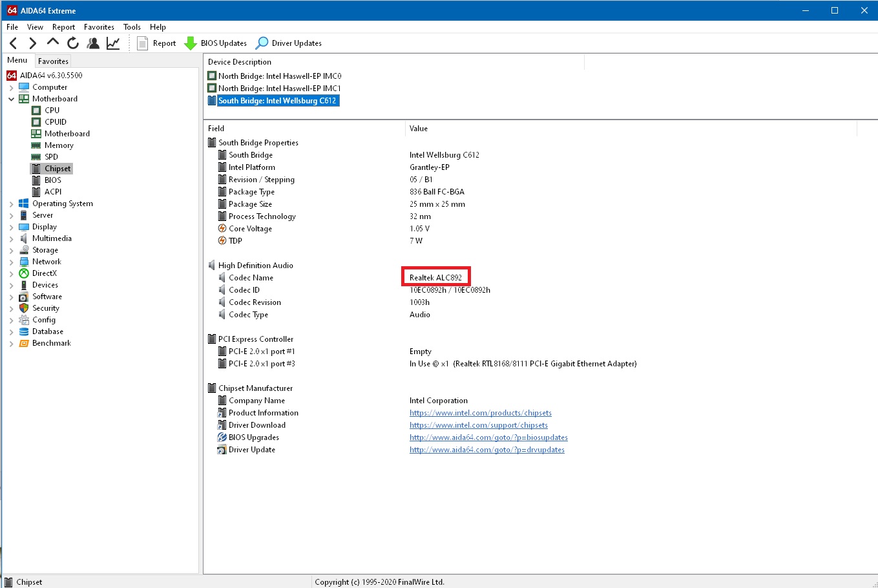878x588 pixels.
Task: Select the ACPI tree item
Action: [x=53, y=192]
